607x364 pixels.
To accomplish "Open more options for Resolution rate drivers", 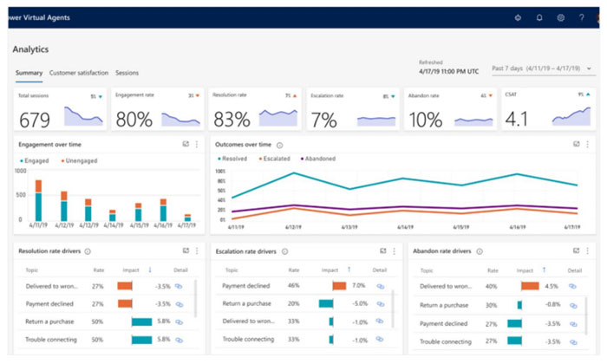I will click(197, 250).
